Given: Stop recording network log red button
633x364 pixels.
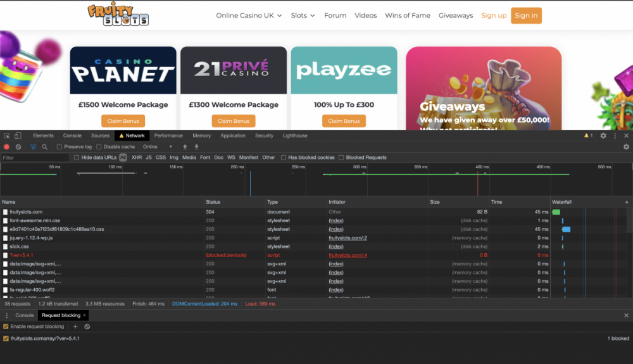Looking at the screenshot, I should pyautogui.click(x=6, y=147).
